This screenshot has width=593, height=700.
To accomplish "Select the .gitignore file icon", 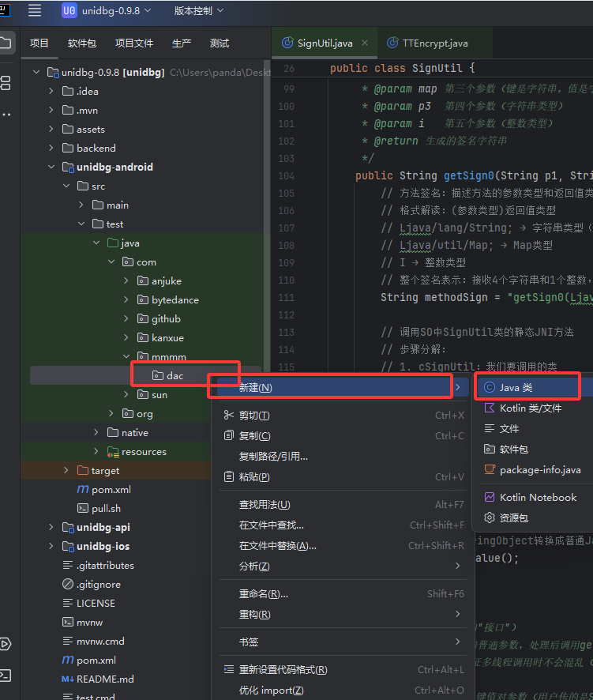I will click(x=68, y=584).
